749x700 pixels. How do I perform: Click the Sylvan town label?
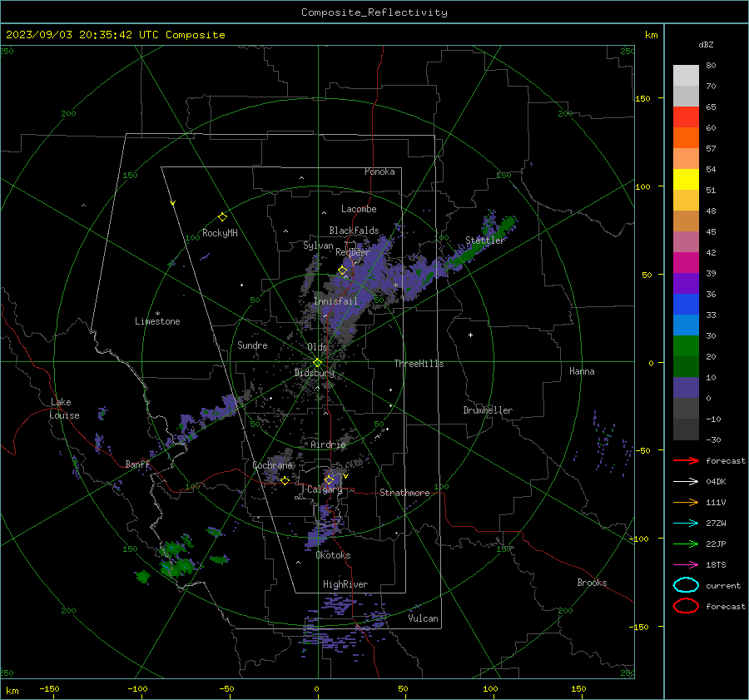pos(318,246)
